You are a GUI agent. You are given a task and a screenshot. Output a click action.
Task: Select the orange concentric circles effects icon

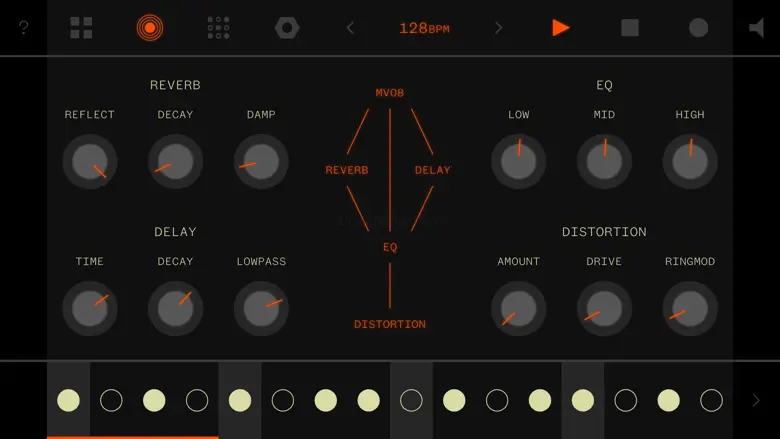(150, 28)
